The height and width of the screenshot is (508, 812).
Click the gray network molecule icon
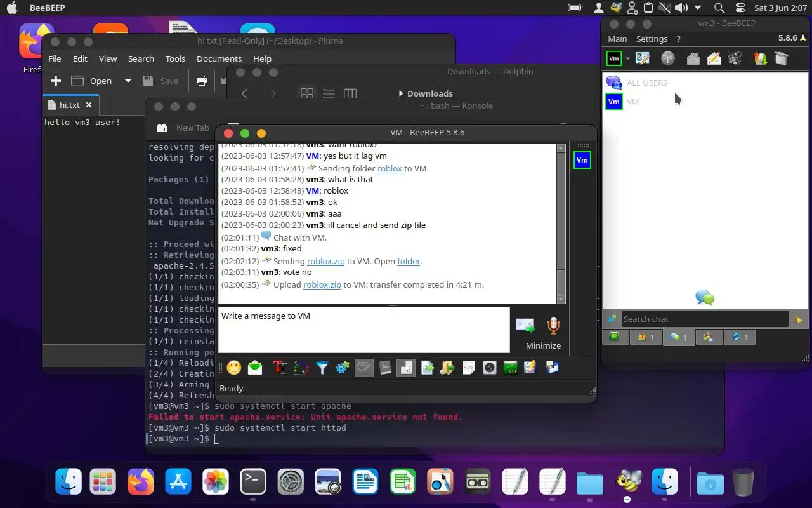(x=735, y=59)
